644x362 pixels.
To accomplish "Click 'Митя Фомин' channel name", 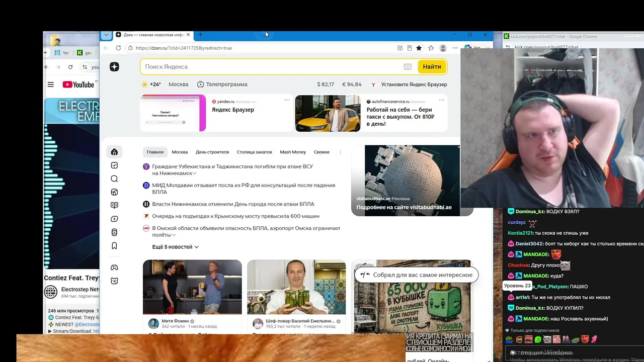I will click(x=175, y=321).
